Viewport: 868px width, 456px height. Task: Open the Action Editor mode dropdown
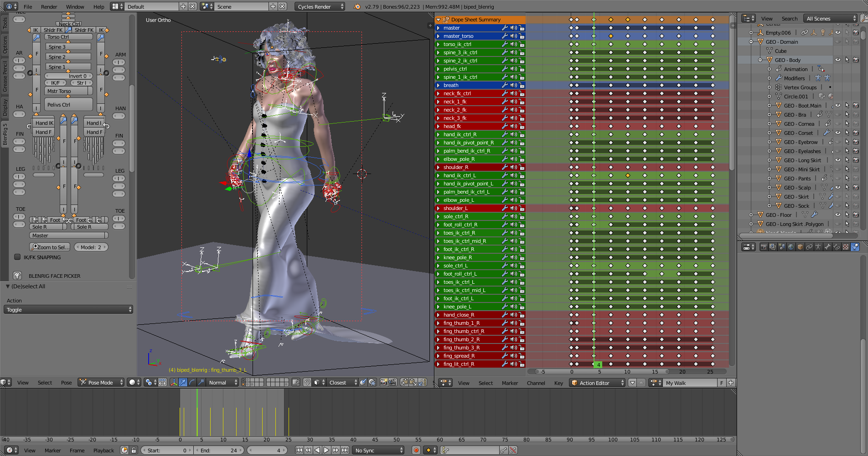pos(597,383)
